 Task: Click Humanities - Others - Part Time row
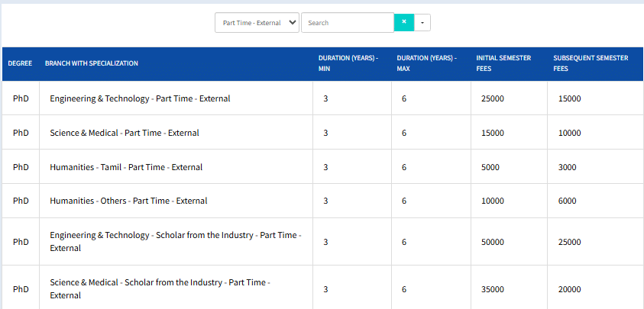click(x=128, y=201)
